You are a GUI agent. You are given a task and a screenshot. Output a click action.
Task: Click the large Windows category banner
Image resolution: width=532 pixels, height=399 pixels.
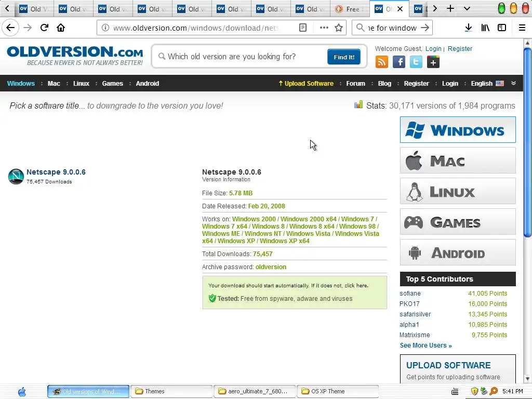click(x=458, y=129)
